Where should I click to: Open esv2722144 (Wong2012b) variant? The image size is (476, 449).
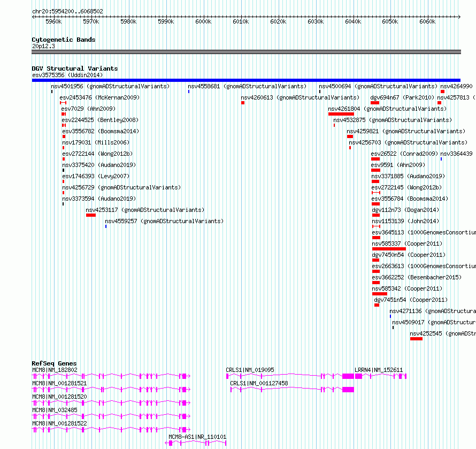click(97, 154)
